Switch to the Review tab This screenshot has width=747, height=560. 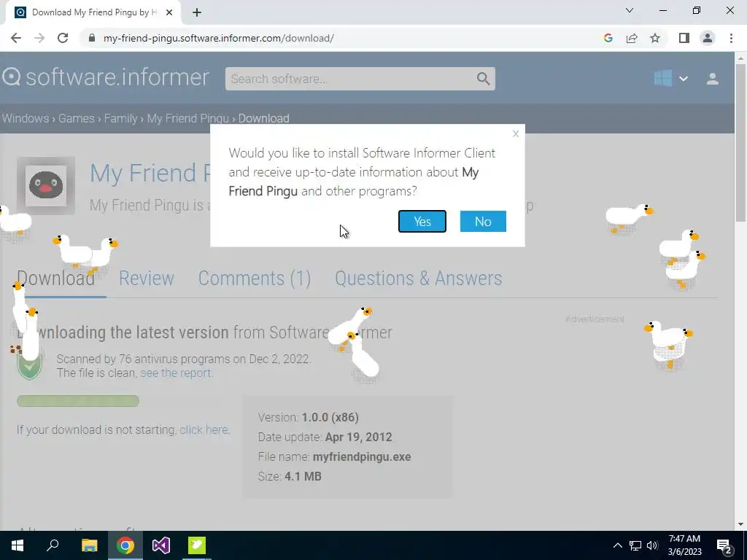click(x=146, y=278)
